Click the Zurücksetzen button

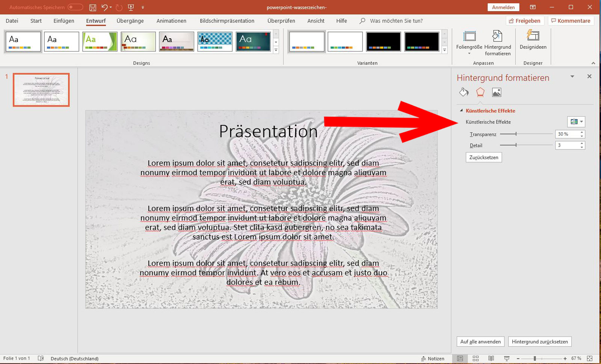coord(483,157)
